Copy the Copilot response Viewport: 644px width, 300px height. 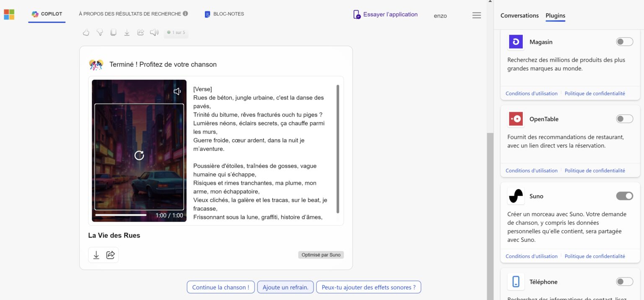(113, 32)
